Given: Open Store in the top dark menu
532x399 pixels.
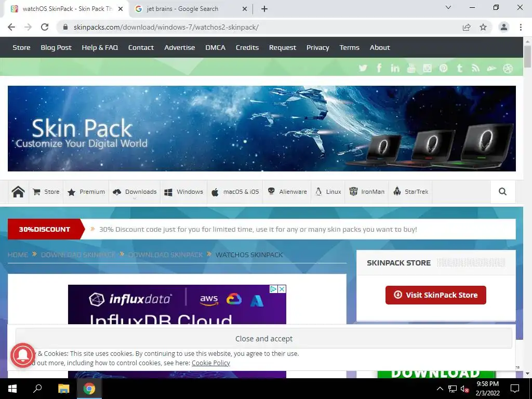Looking at the screenshot, I should (x=21, y=47).
